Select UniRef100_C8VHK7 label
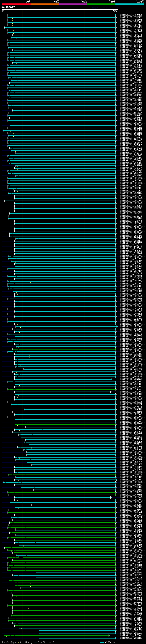This screenshot has width=146, height=644. point(131,628)
